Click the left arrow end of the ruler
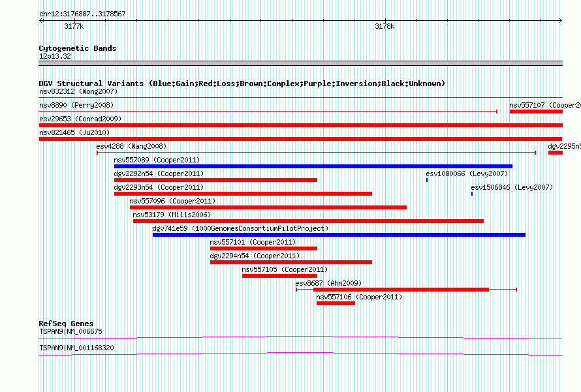Viewport: 581px width, 392px height. tap(40, 20)
